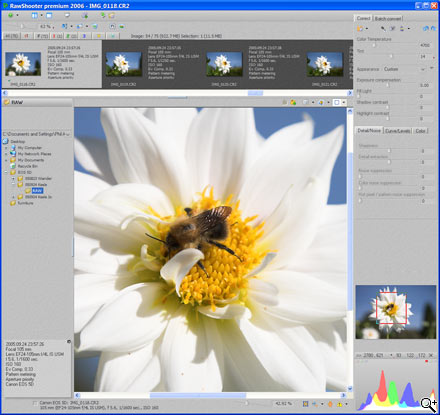Click the fit-to-window icon in bottom bar

coord(305,404)
